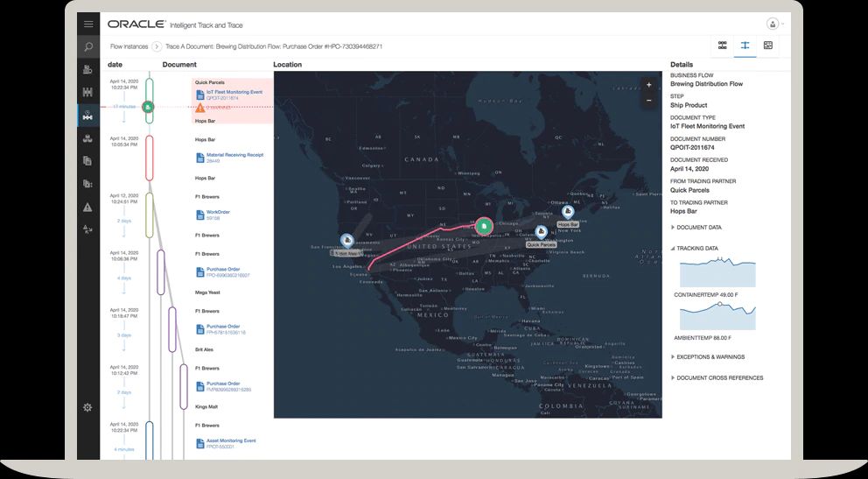Switch to the timeline trace view icon
This screenshot has width=868, height=479.
point(745,46)
